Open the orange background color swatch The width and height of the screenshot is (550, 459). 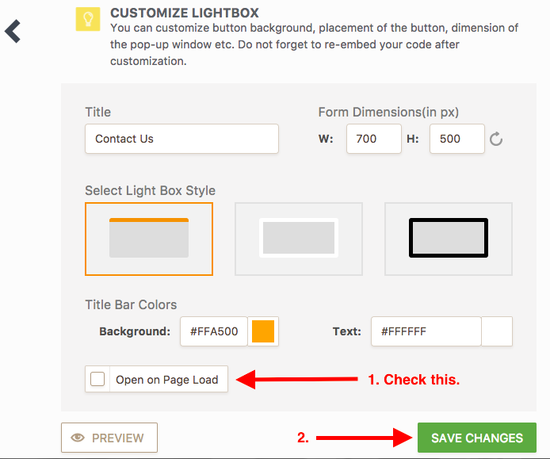pos(263,331)
